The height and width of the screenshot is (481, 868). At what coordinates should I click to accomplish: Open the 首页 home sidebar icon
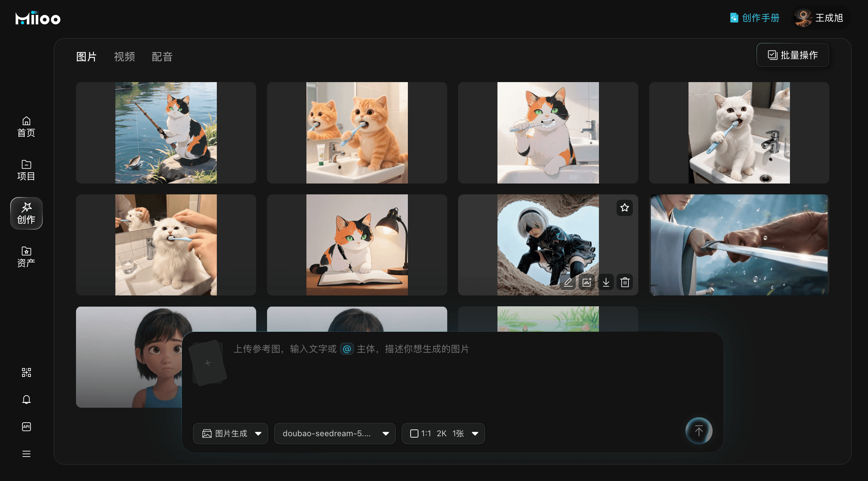(x=26, y=127)
